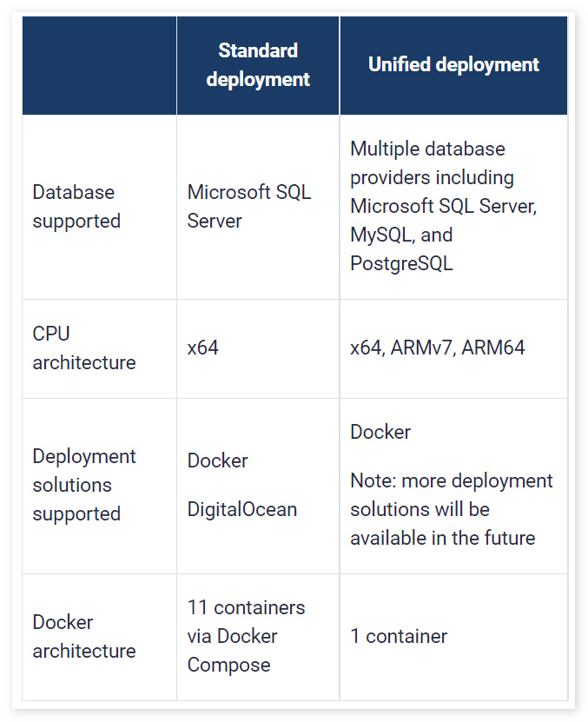Click the "11 containers via Docker Compose" cell
The width and height of the screenshot is (588, 722).
[246, 637]
